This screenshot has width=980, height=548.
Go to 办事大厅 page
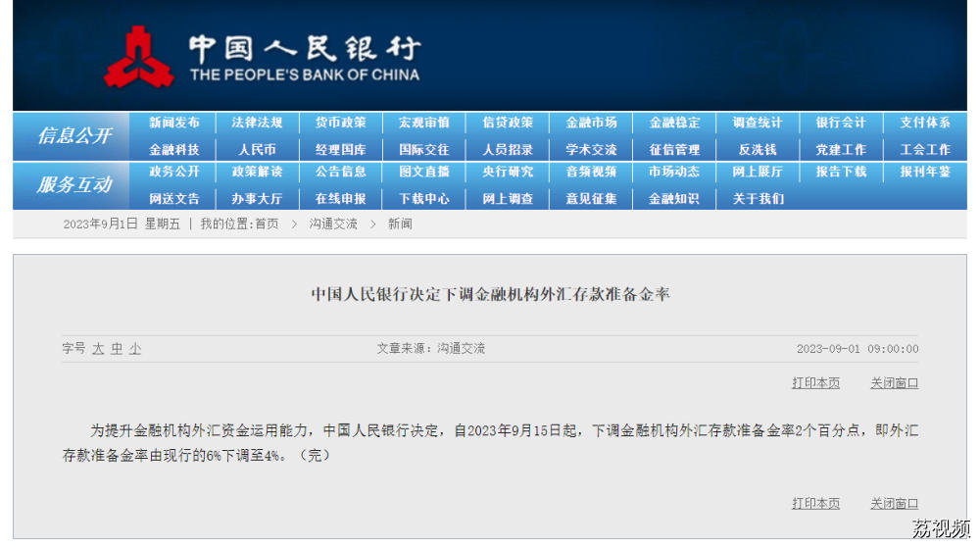257,199
